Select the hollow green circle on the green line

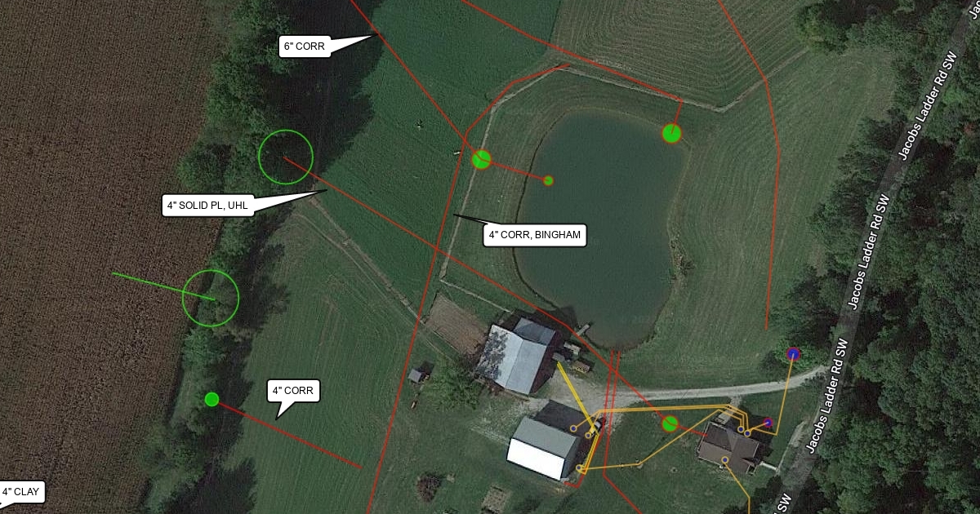click(x=211, y=299)
